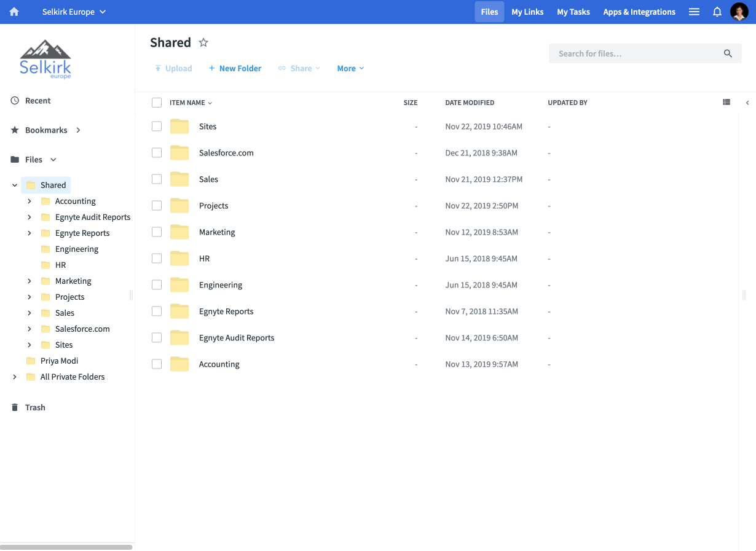Sort by Date Modified column
The height and width of the screenshot is (551, 756).
pyautogui.click(x=470, y=103)
